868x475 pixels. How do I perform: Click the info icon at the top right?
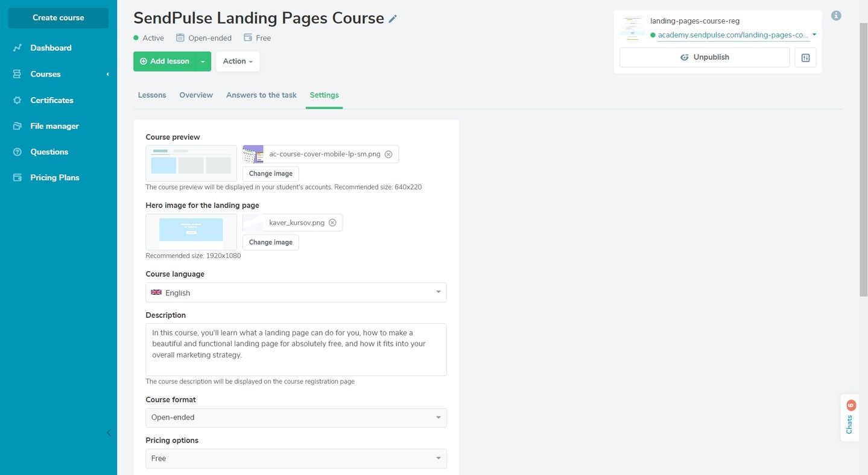tap(836, 16)
